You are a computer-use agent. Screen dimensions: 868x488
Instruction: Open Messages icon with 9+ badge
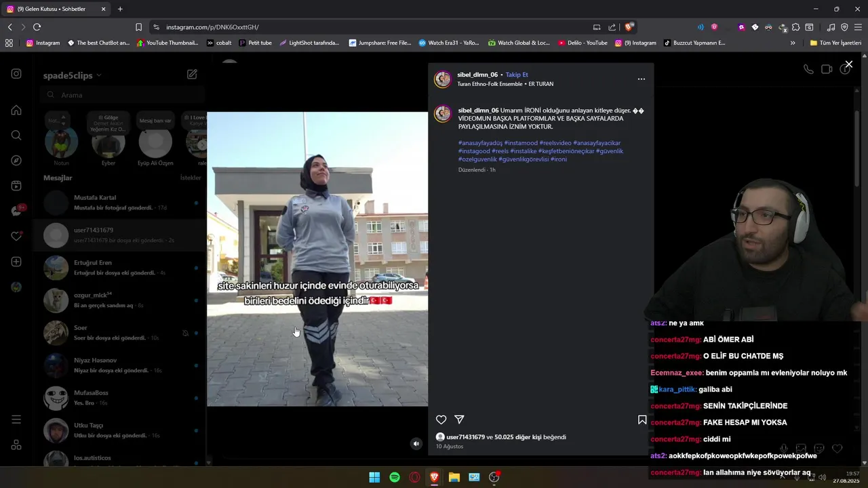pos(16,211)
